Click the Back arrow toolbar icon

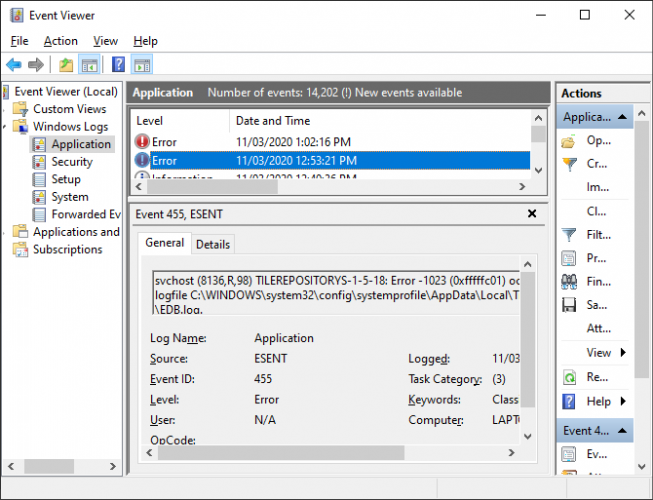(14, 65)
